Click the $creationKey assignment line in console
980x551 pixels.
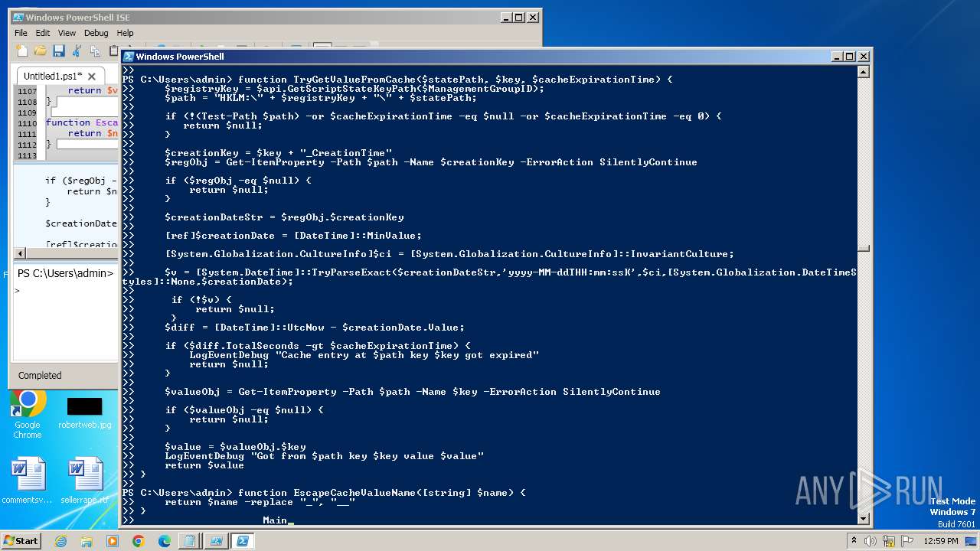[278, 153]
